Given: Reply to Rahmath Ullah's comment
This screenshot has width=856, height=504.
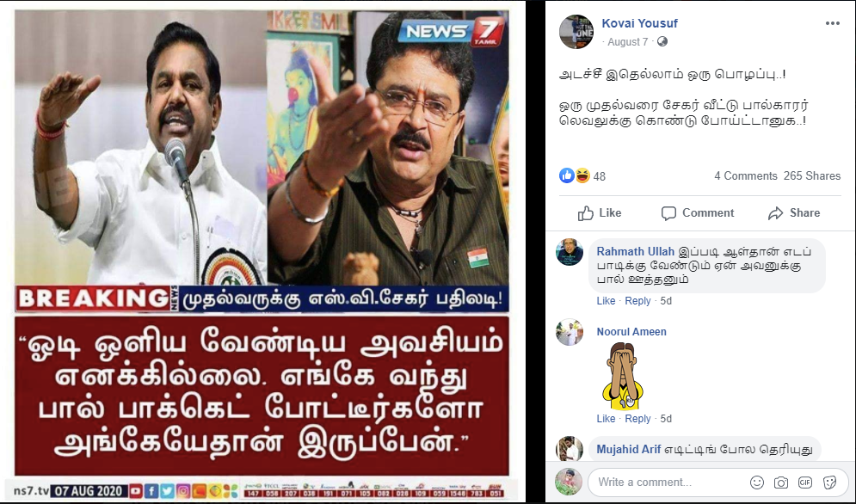Looking at the screenshot, I should click(637, 301).
